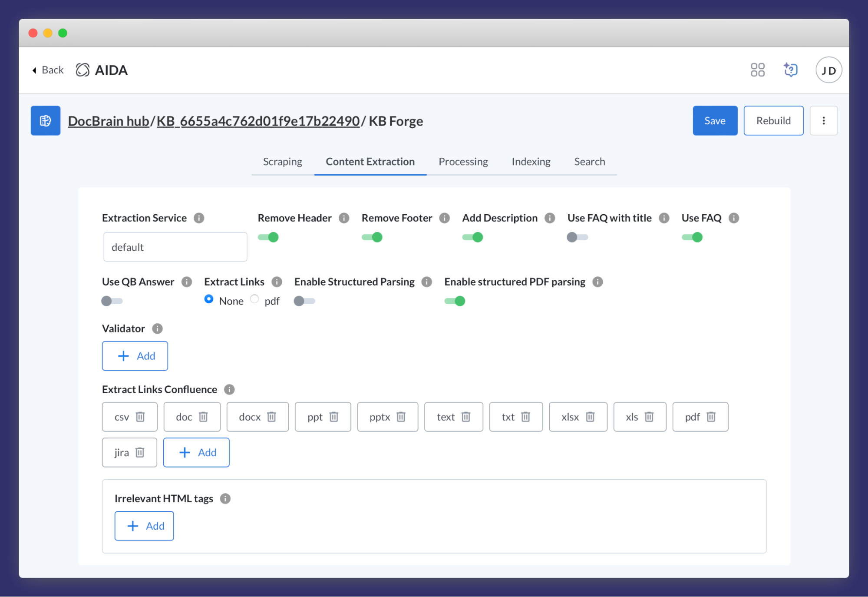Image resolution: width=868 pixels, height=597 pixels.
Task: Turn on the Use QB Answer toggle
Action: click(112, 301)
